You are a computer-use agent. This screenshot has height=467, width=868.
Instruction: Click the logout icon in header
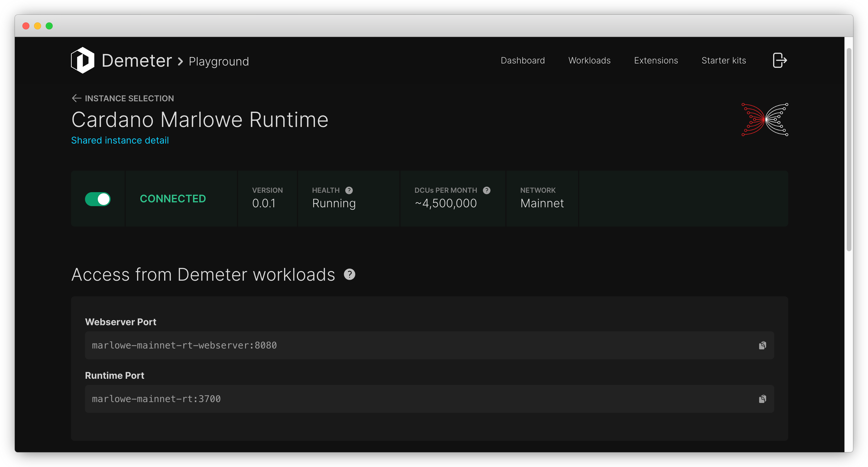780,60
